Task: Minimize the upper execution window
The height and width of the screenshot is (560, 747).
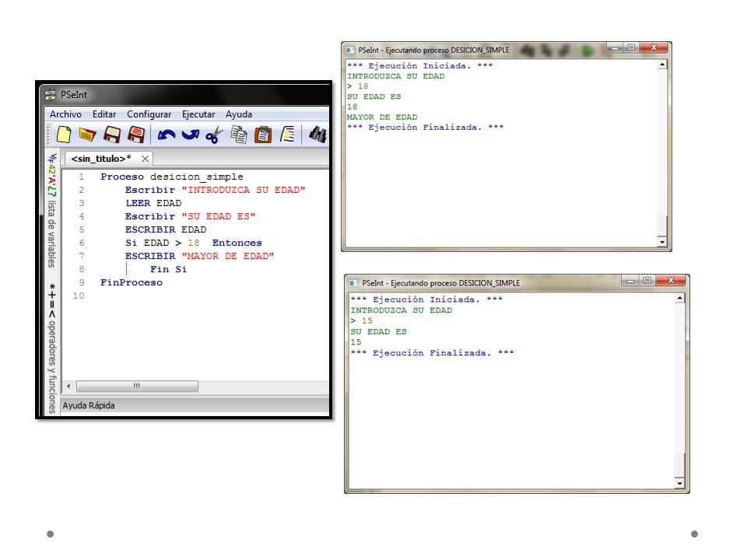Action: point(615,47)
